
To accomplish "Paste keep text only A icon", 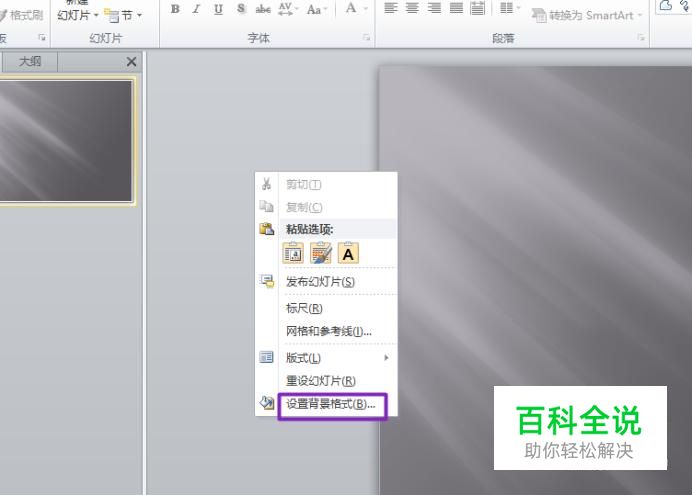I will pyautogui.click(x=348, y=253).
